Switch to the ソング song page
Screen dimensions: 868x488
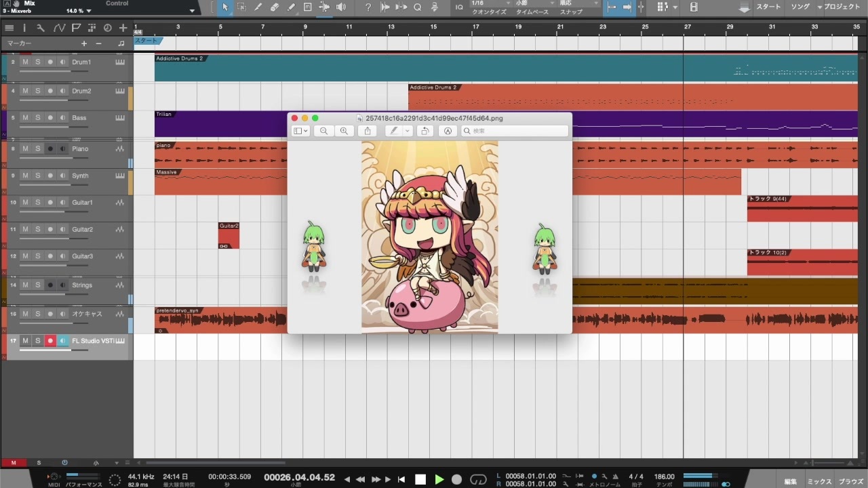tap(801, 7)
